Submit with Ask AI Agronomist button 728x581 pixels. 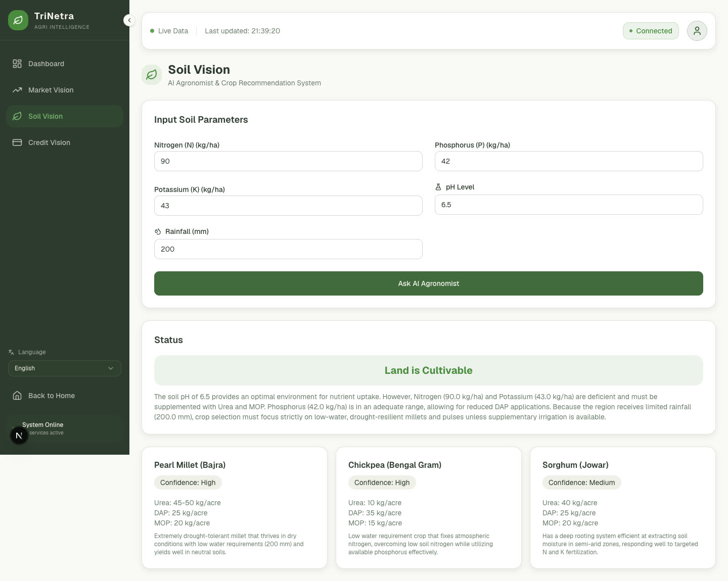tap(429, 283)
